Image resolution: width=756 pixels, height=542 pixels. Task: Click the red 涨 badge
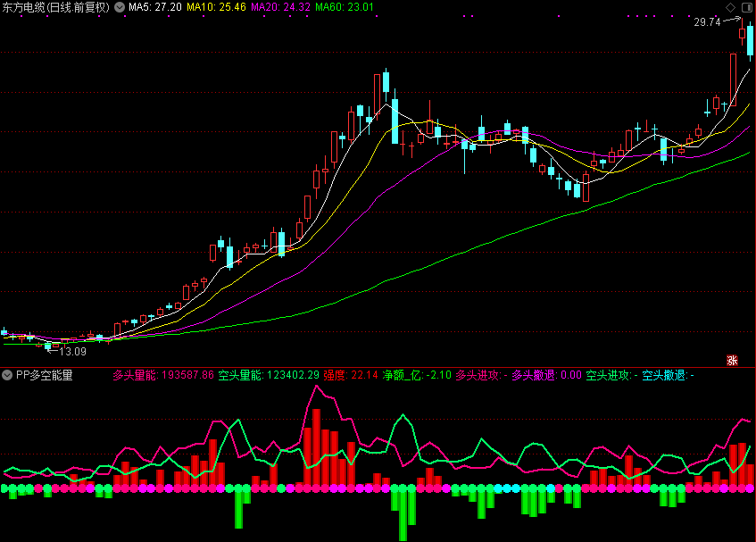coord(732,360)
